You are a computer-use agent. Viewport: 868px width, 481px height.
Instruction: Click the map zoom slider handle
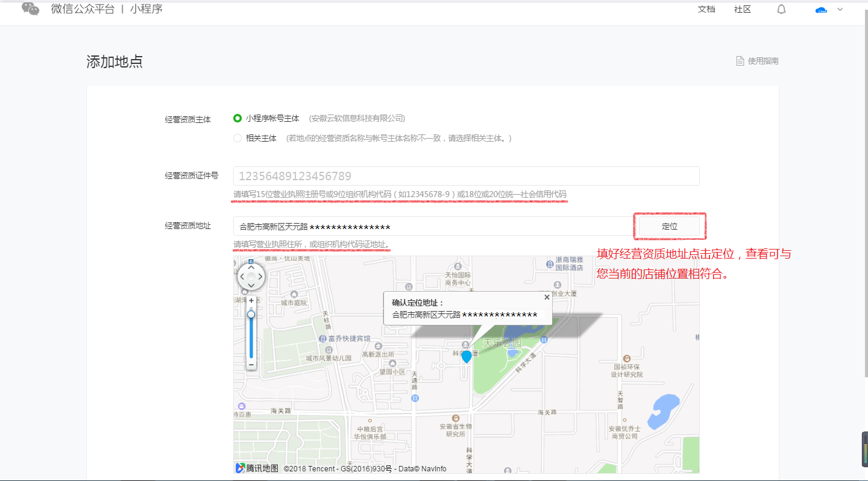click(251, 313)
